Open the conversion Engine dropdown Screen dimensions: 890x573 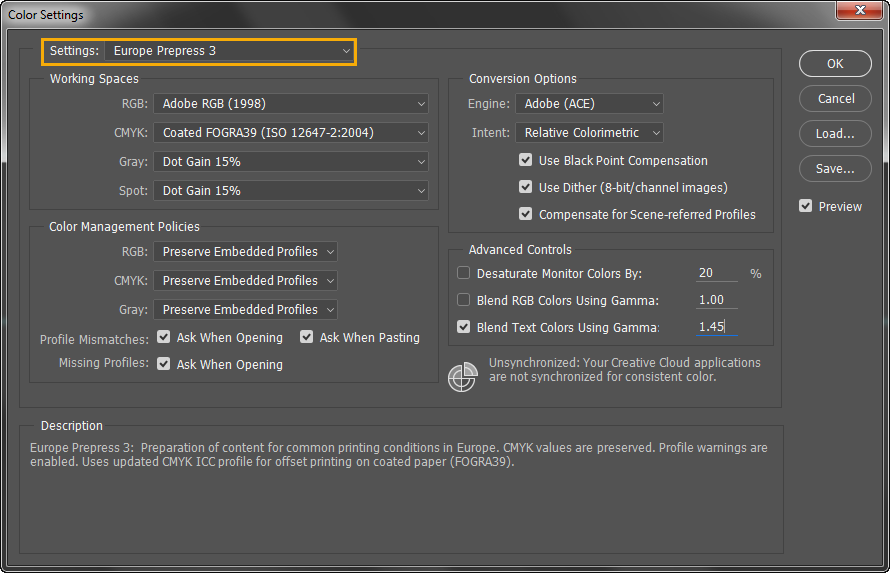[589, 103]
